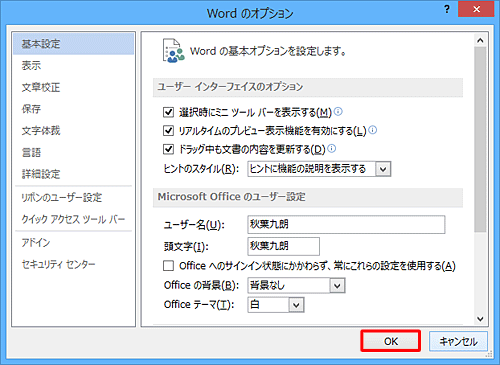Image resolution: width=500 pixels, height=365 pixels.
Task: Select 表示 category in sidebar
Action: pyautogui.click(x=74, y=65)
